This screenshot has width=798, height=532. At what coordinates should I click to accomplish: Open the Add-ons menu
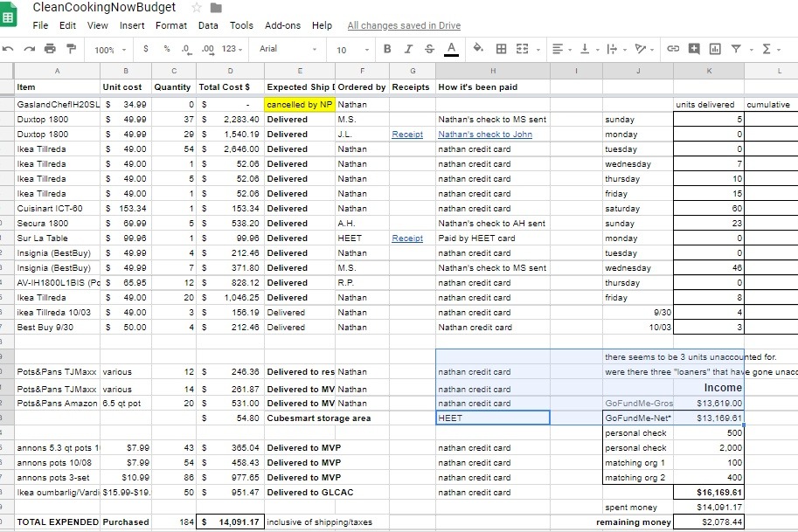click(x=282, y=25)
